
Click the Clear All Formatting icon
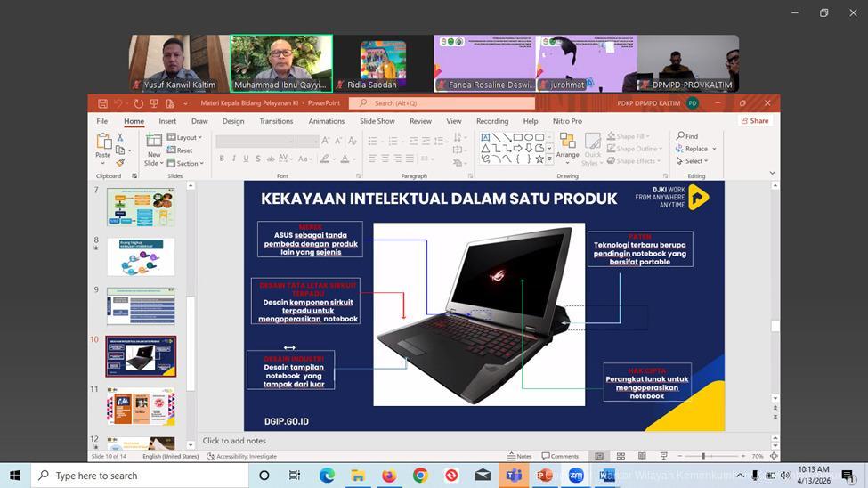tap(352, 142)
